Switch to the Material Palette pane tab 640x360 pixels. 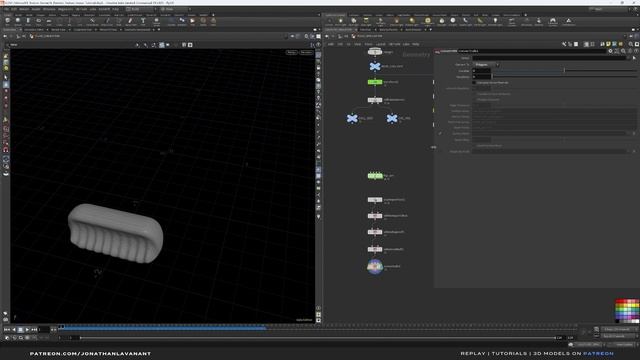[388, 30]
